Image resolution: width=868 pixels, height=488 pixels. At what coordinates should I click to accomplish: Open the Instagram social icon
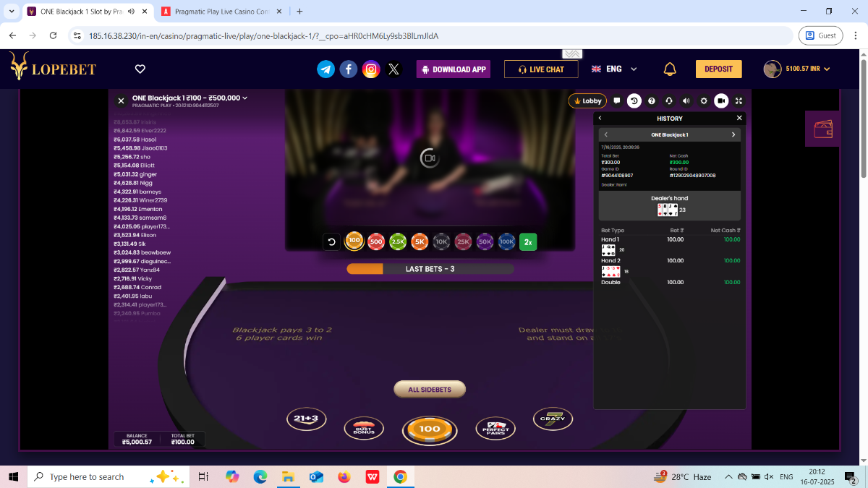pos(371,69)
